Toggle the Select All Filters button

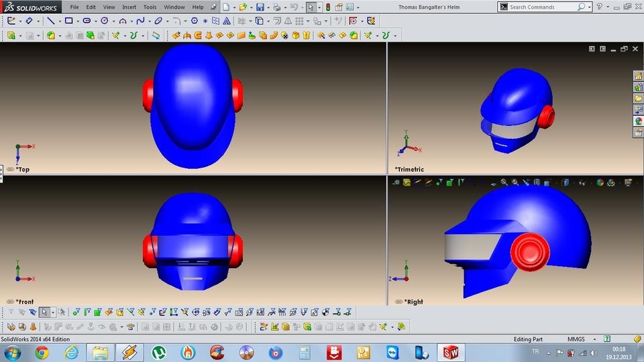click(x=32, y=312)
